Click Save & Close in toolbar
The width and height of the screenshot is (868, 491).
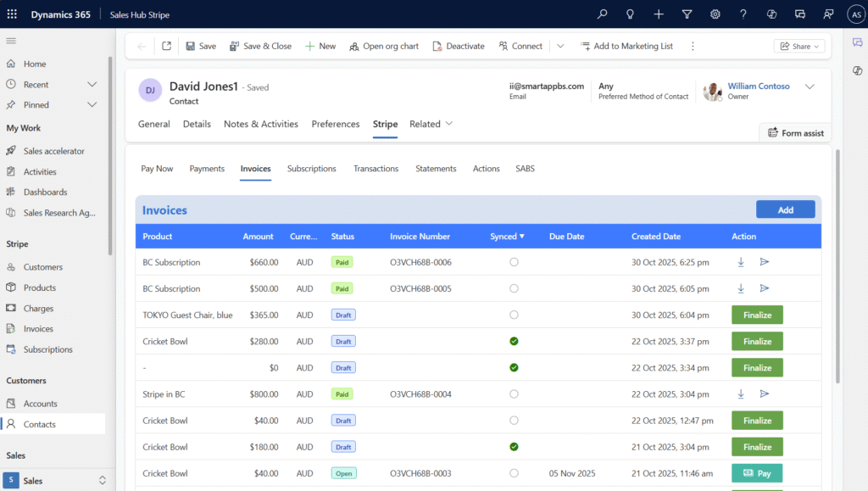pos(260,46)
